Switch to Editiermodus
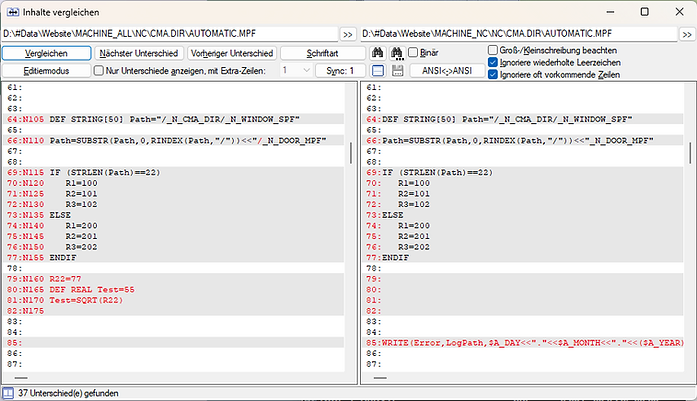This screenshot has width=697, height=401. click(46, 71)
